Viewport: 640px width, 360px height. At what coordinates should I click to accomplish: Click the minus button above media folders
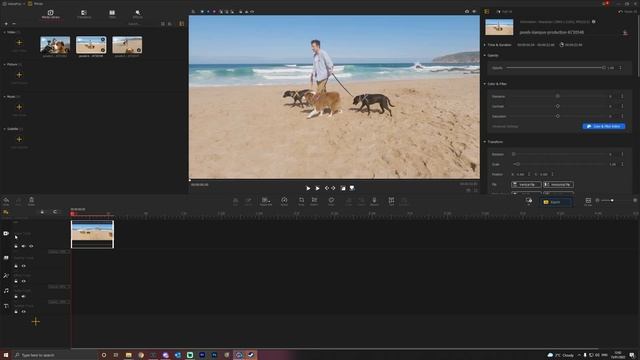(14, 24)
